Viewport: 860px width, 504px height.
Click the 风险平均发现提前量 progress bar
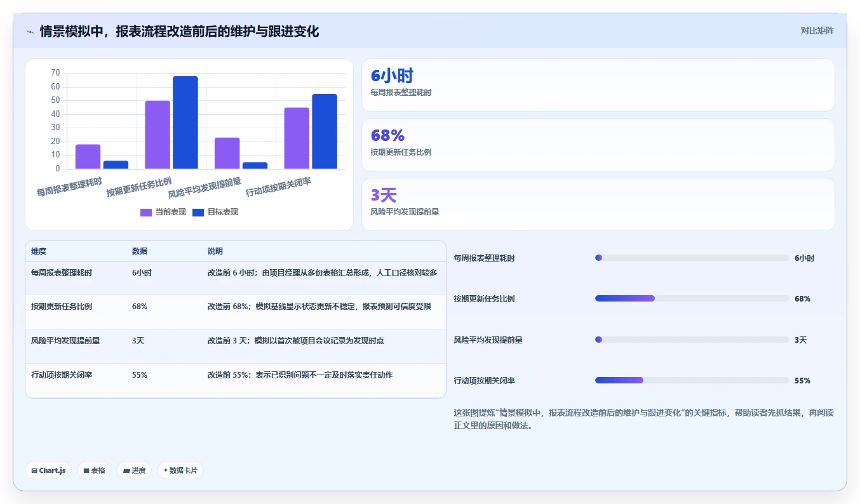point(692,340)
